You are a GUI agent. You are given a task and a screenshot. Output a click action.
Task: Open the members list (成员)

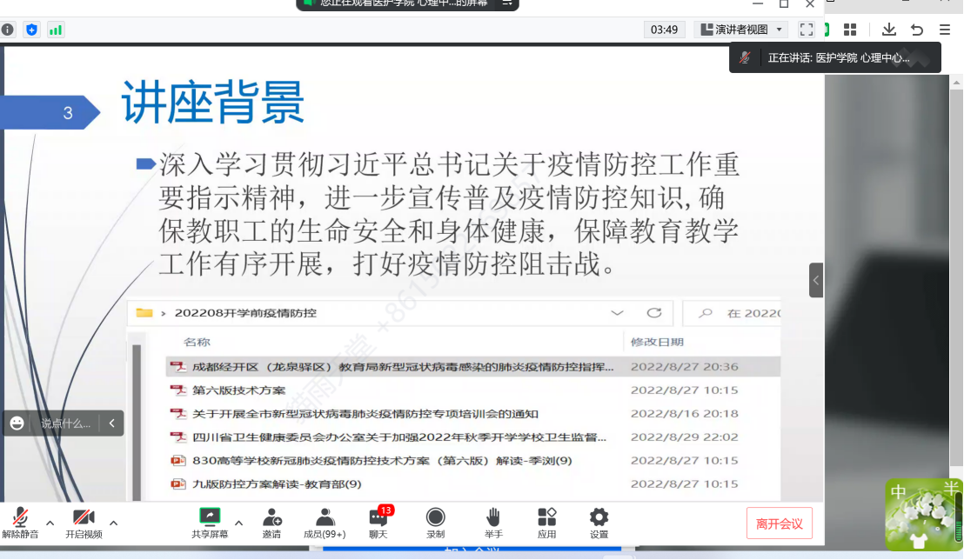coord(325,523)
